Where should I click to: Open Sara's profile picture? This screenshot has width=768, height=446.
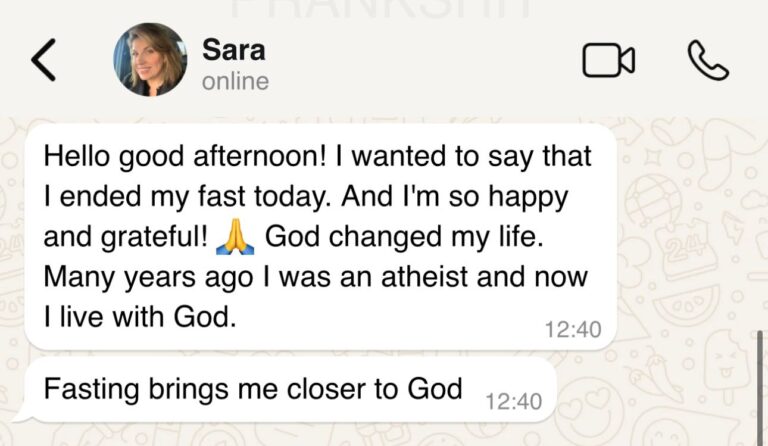tap(150, 60)
